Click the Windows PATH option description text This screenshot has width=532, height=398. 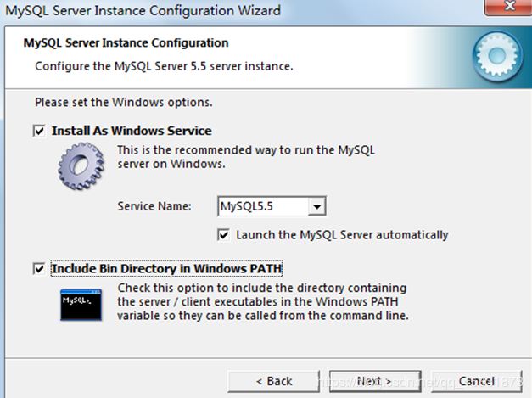pyautogui.click(x=263, y=302)
